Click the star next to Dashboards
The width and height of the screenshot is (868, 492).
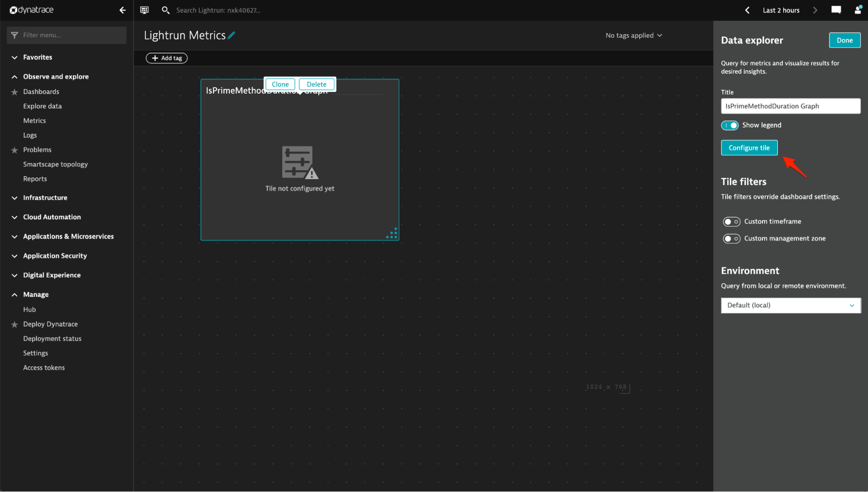(14, 92)
